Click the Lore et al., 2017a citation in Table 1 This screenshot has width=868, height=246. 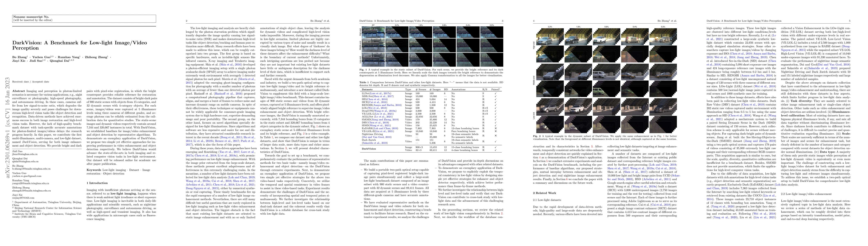point(380,93)
